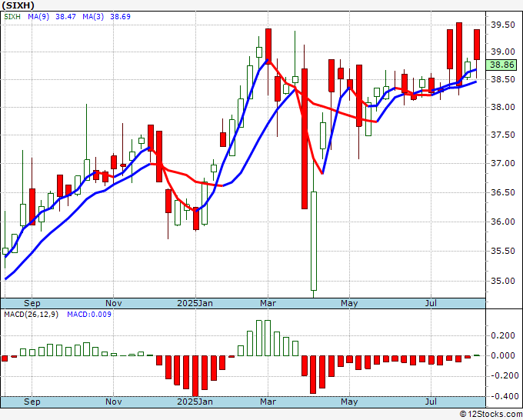This screenshot has height=420, width=523.
Task: Click the 37.00 price axis label
Action: click(x=503, y=164)
